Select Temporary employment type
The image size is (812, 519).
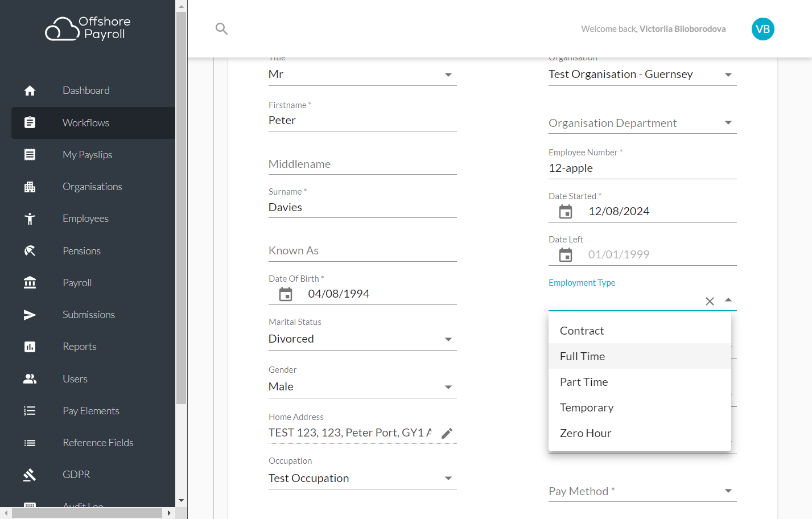pyautogui.click(x=640, y=407)
